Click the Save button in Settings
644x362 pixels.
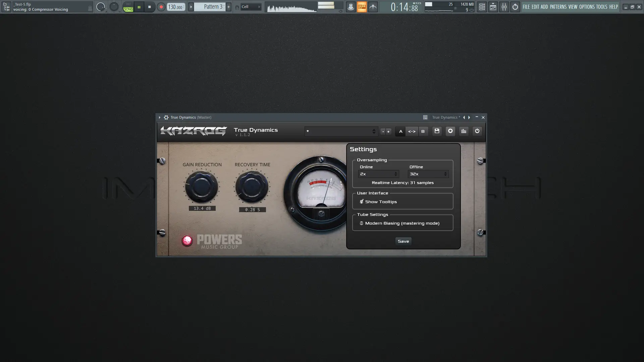(x=403, y=241)
